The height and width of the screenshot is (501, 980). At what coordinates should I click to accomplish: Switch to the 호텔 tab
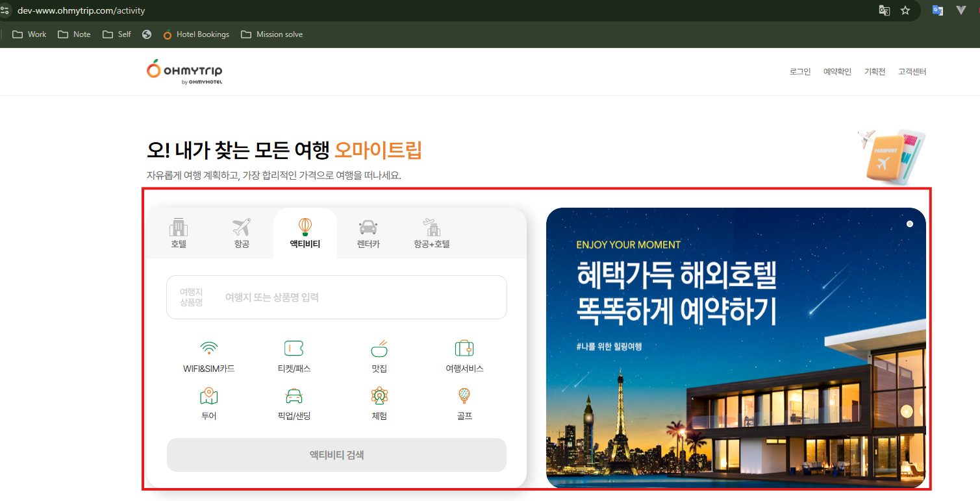[179, 234]
